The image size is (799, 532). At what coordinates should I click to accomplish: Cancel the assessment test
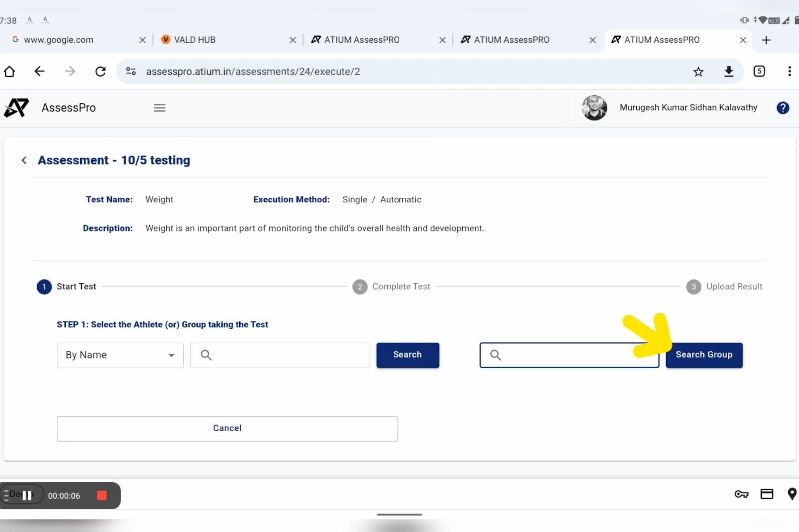[227, 429]
